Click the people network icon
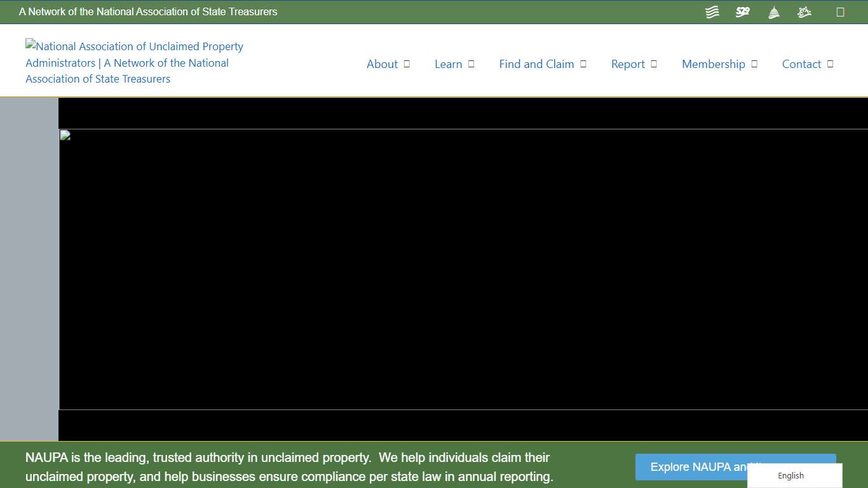868x488 pixels. 804,11
